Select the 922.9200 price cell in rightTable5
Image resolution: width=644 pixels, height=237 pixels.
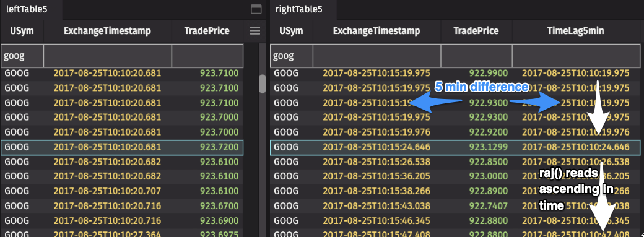pos(489,132)
